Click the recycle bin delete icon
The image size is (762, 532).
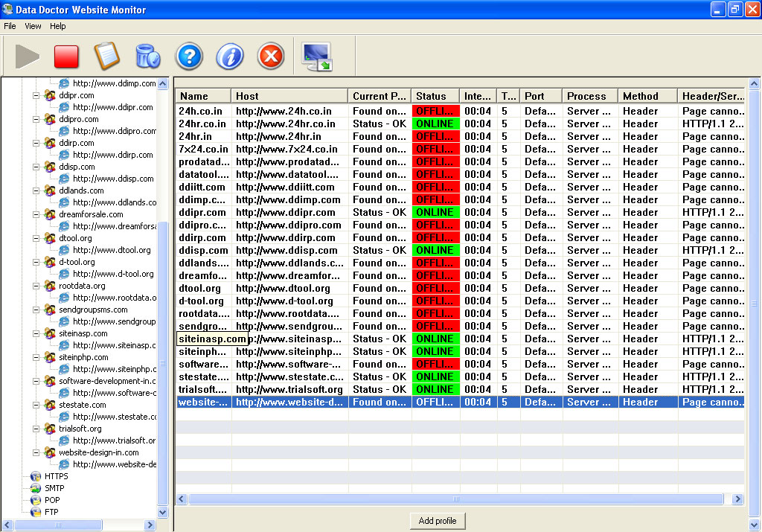coord(147,57)
